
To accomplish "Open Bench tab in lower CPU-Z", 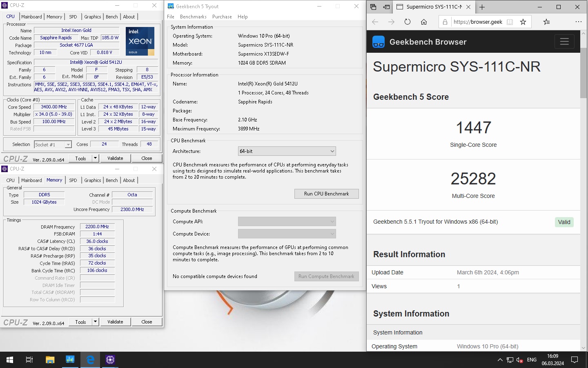I will tap(112, 180).
